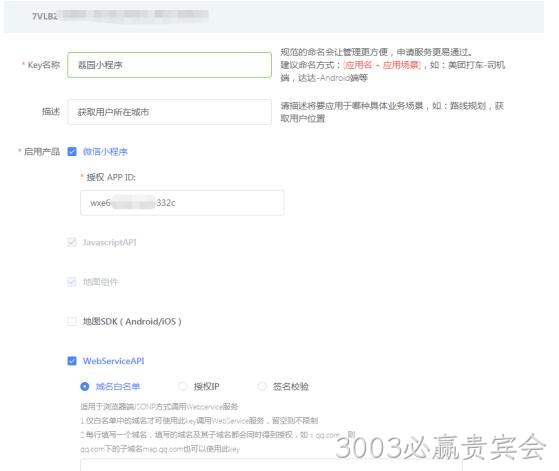The height and width of the screenshot is (471, 559).
Task: Click the disabled JavascriptAPI checkbox
Action: click(x=72, y=242)
